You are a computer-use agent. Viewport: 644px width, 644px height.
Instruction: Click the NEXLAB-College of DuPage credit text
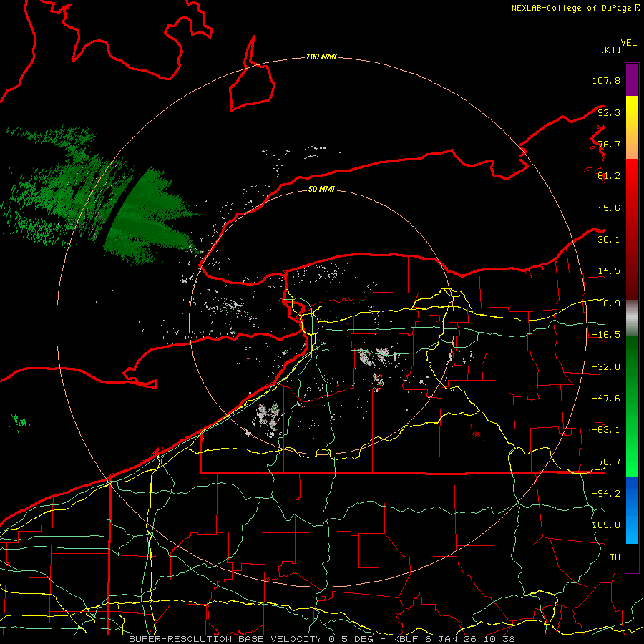(x=575, y=8)
